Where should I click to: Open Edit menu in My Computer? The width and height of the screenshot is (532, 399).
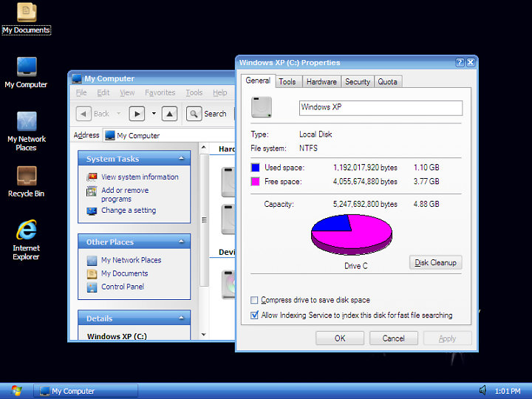(x=103, y=92)
